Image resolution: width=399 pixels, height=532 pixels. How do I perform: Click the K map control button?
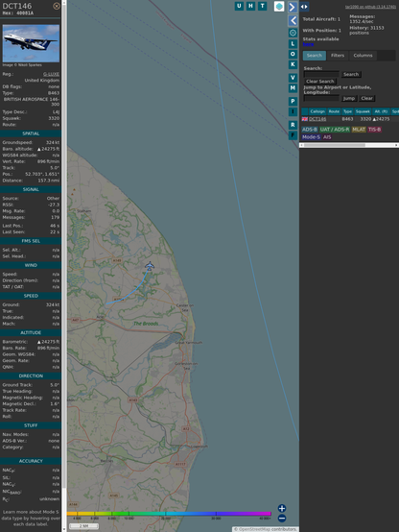293,64
